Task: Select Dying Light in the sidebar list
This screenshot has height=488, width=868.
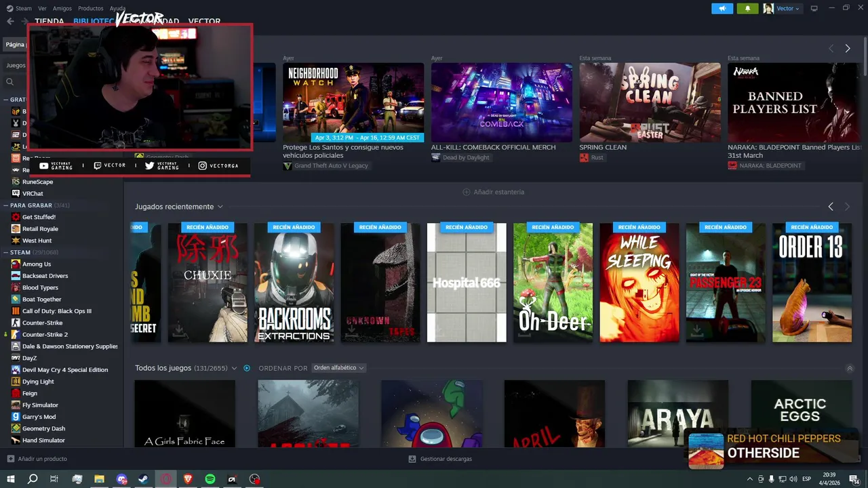Action: coord(38,382)
